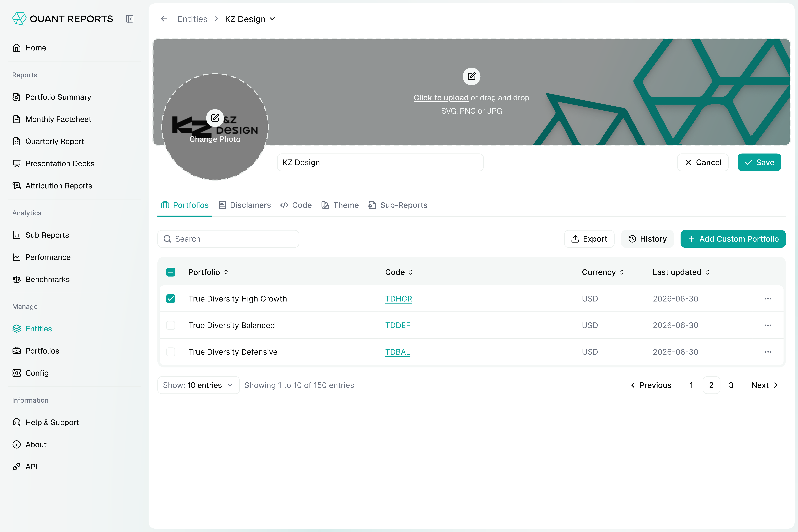Uncheck True Diversity High Growth checkbox

click(x=171, y=299)
